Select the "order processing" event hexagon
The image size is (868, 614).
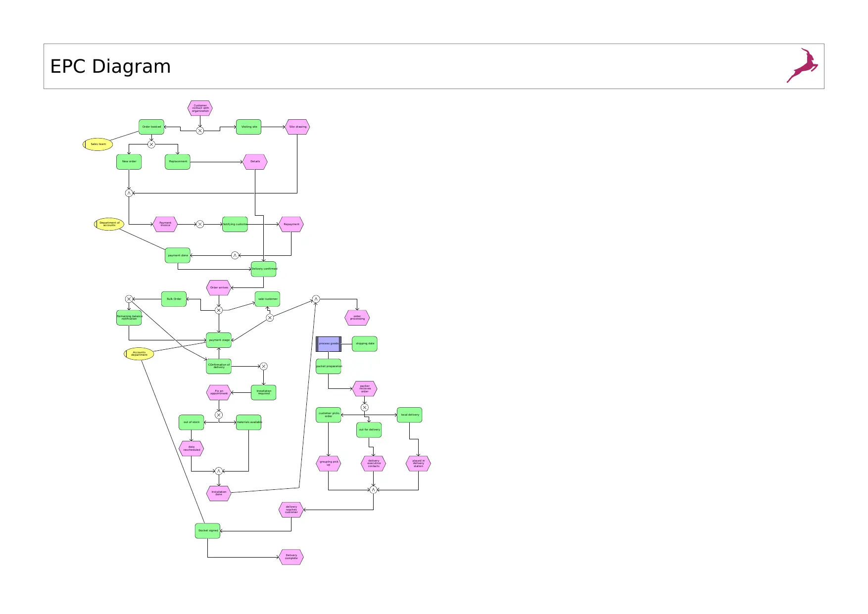357,318
